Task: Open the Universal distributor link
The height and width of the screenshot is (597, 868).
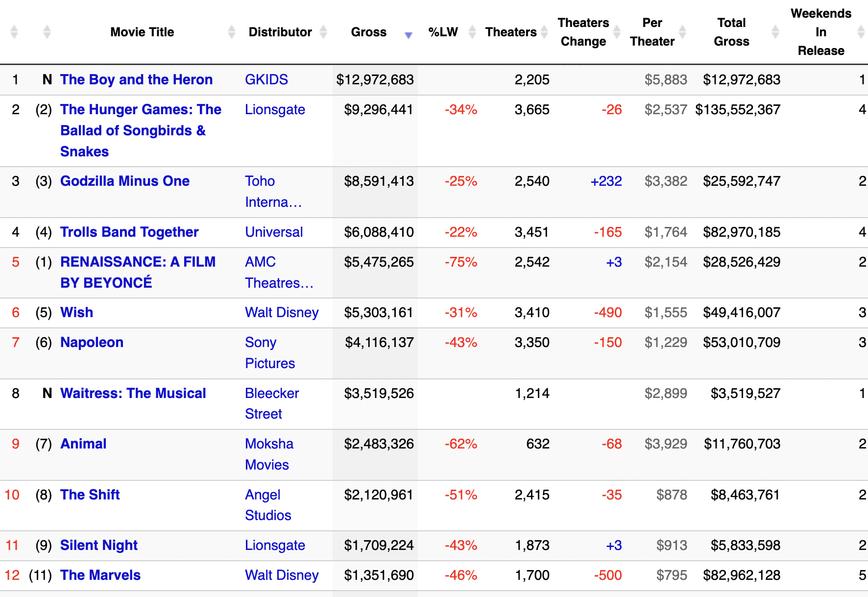Action: (274, 232)
